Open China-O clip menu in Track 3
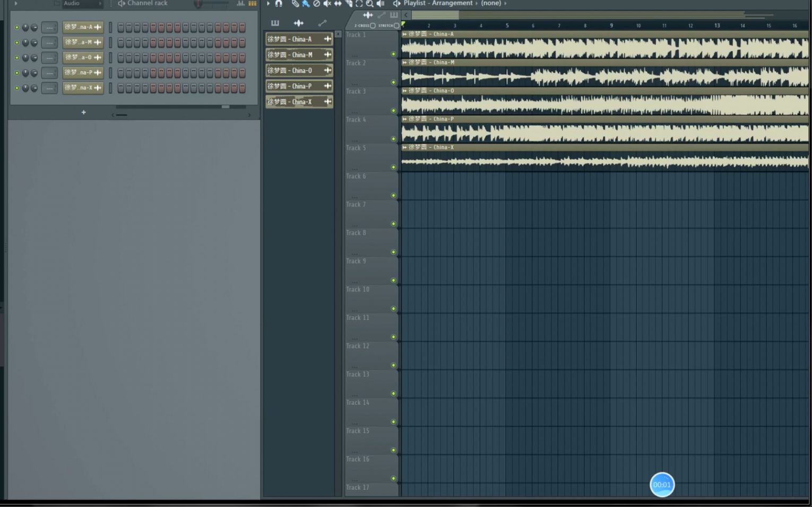This screenshot has width=812, height=507. tap(404, 91)
